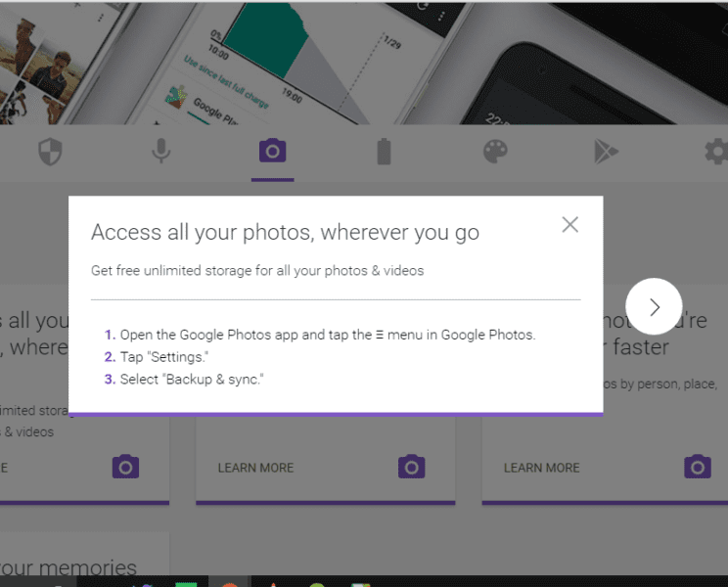Click camera icon on the right card

point(698,467)
